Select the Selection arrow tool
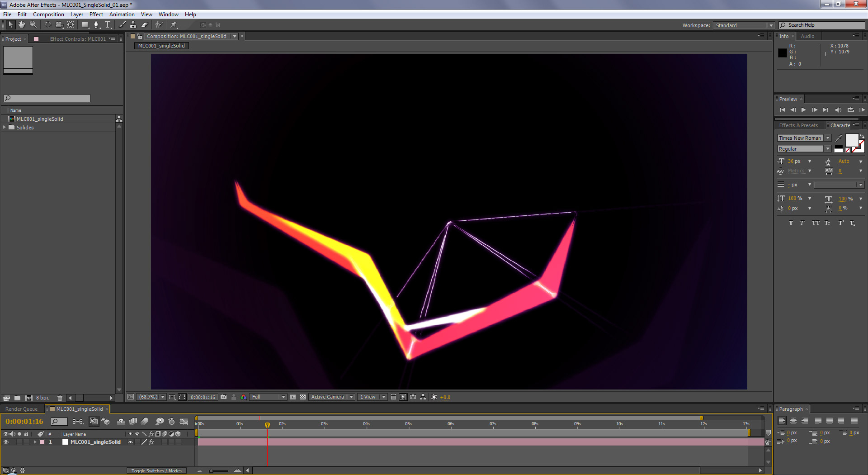Viewport: 868px width, 475px height. (x=10, y=25)
